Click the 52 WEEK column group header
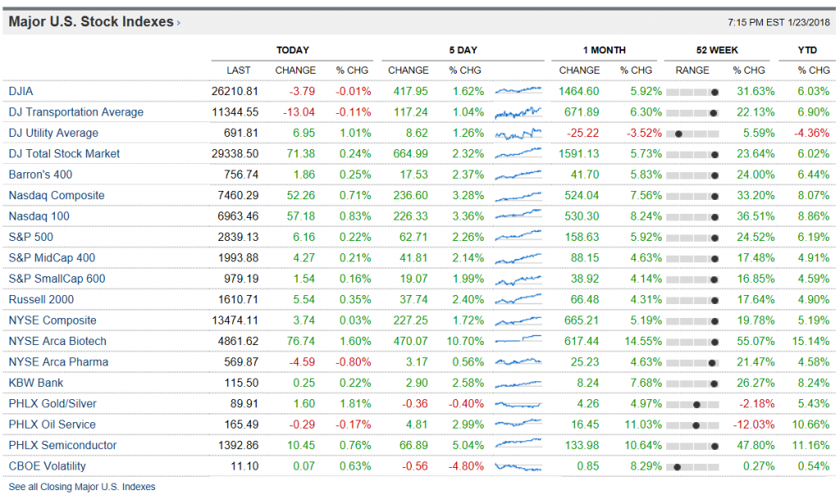 (718, 51)
